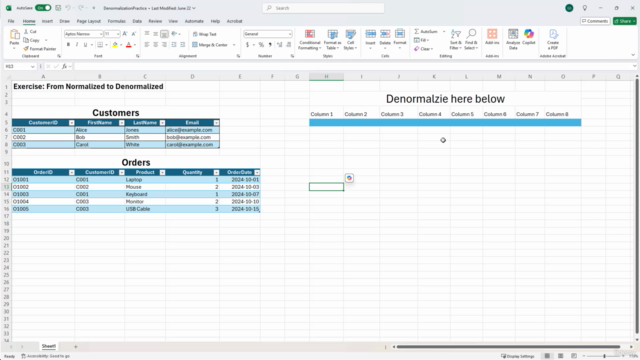The image size is (640, 360).
Task: Click Display Settings in status bar
Action: [517, 356]
